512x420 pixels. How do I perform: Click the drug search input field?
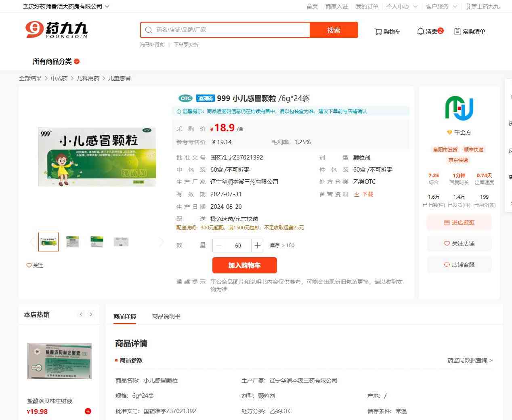tap(230, 30)
